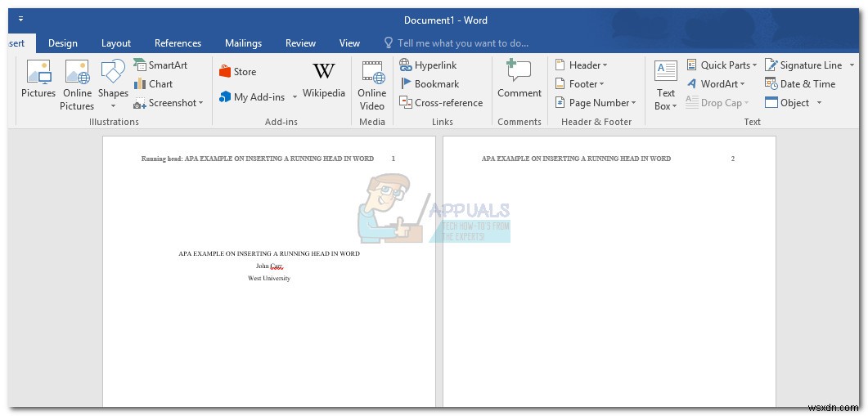Expand the My Add-ins dropdown arrow
Image resolution: width=868 pixels, height=416 pixels.
point(295,97)
